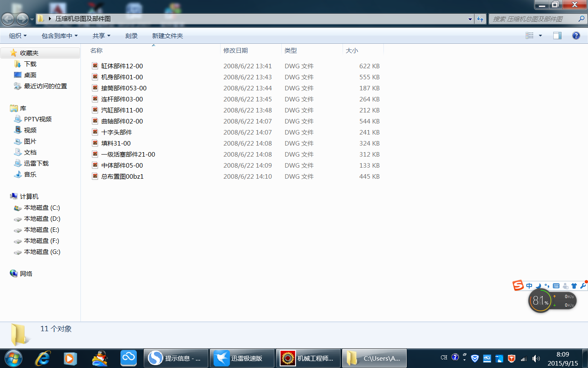588x368 pixels.
Task: Click the 新建文件夹 button
Action: coord(167,36)
